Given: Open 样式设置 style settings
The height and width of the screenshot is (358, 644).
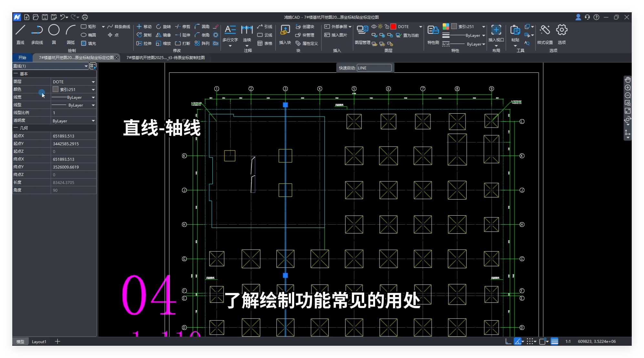Looking at the screenshot, I should coord(545,31).
